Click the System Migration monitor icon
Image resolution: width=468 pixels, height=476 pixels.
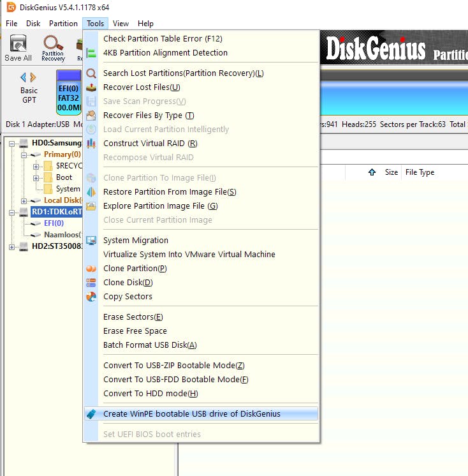91,241
